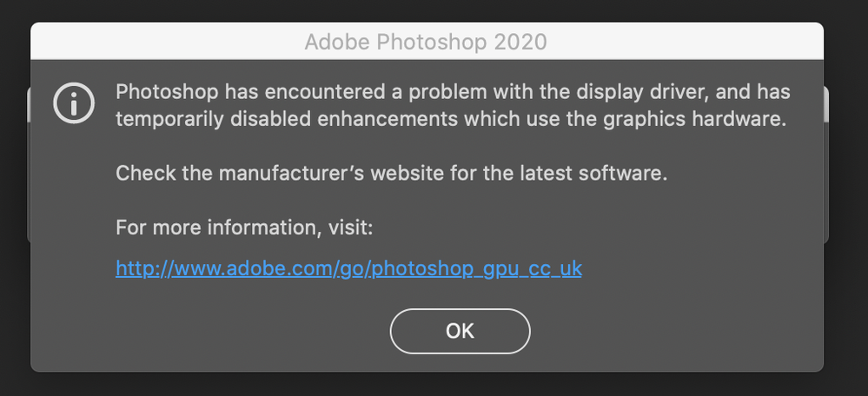Click the OK button
Viewport: 868px width, 396px height.
(x=460, y=331)
